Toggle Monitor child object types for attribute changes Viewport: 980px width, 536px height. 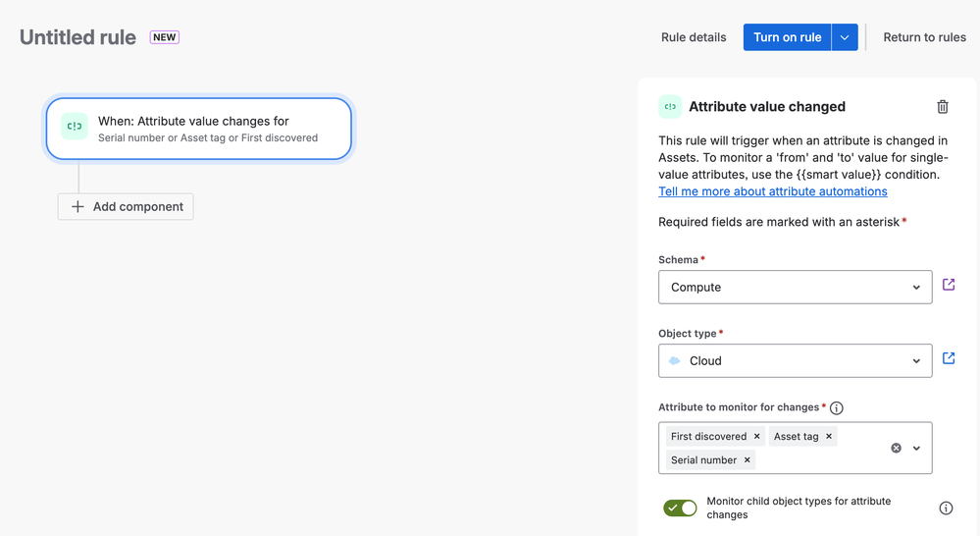680,508
